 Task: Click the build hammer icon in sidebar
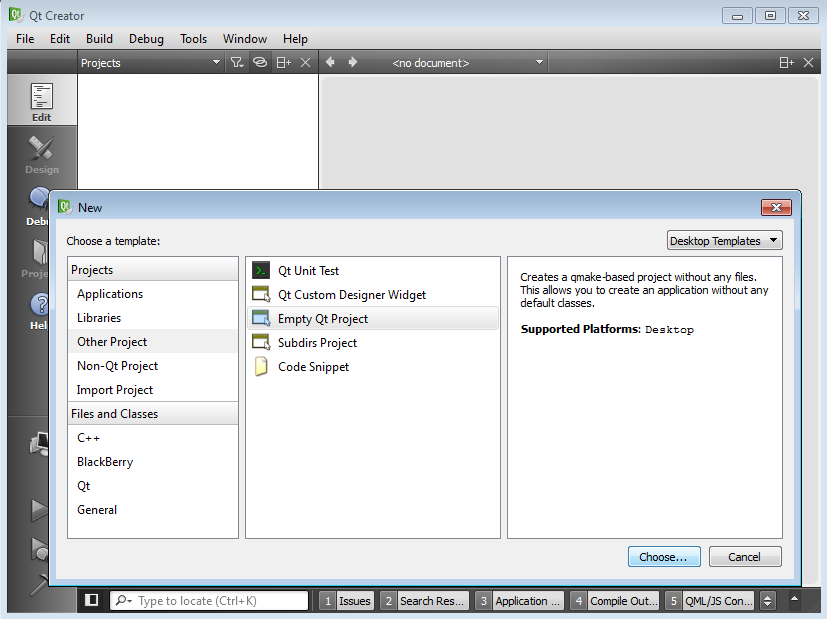coord(39,584)
